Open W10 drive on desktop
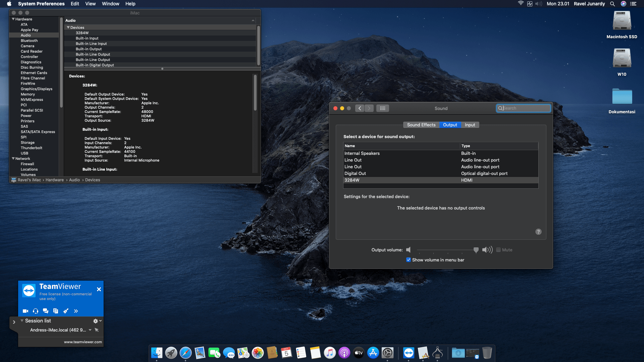The height and width of the screenshot is (362, 644). [x=622, y=59]
